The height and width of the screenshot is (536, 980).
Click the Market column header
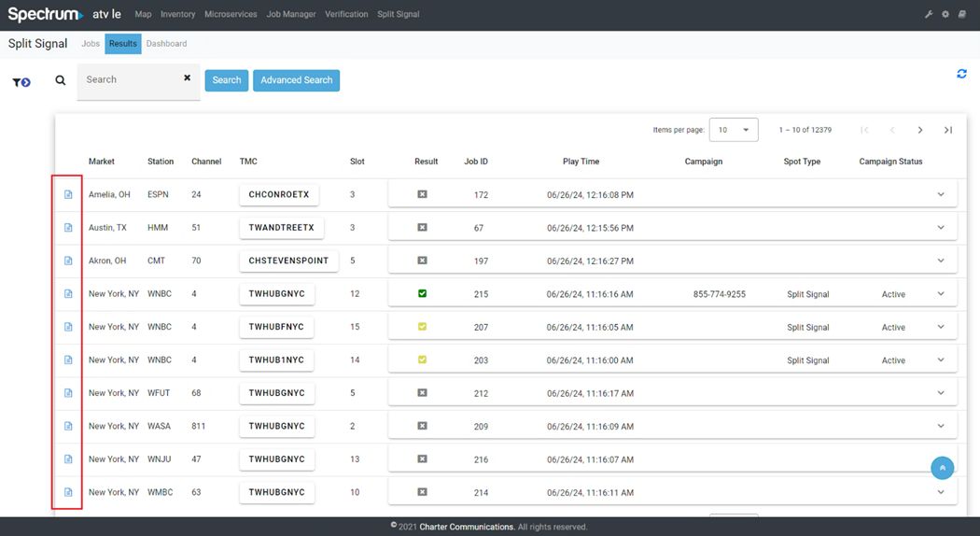(101, 162)
